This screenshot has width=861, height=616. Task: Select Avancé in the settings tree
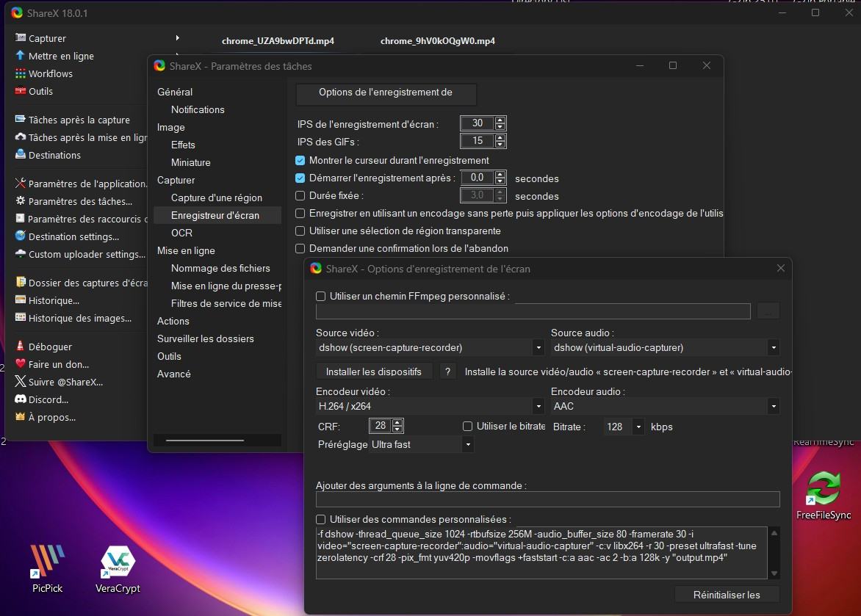tap(174, 374)
